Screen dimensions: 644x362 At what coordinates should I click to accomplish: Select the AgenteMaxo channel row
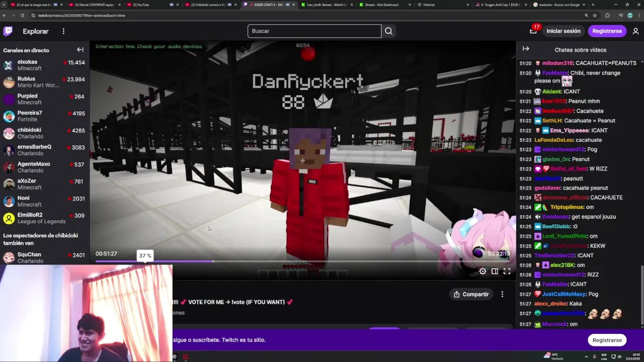pos(45,167)
